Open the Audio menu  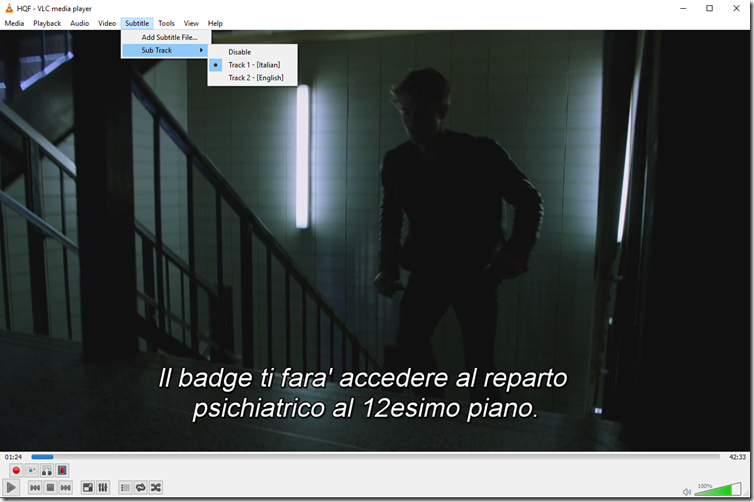point(79,23)
